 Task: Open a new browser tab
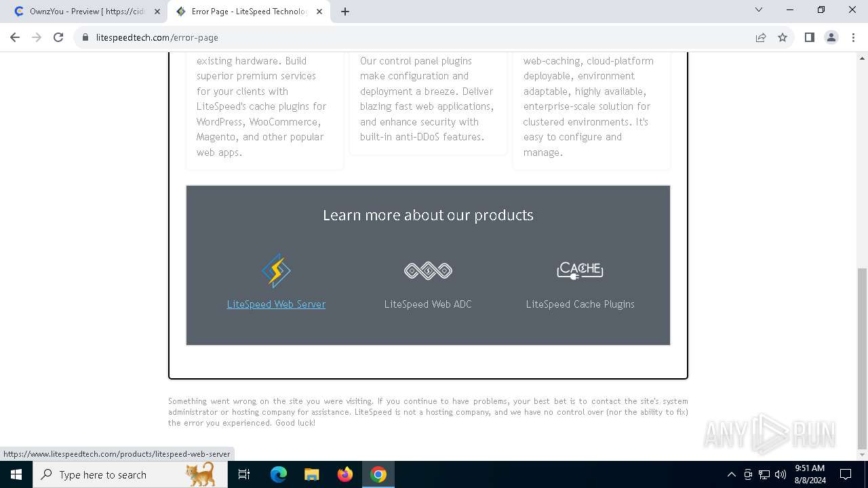click(345, 12)
